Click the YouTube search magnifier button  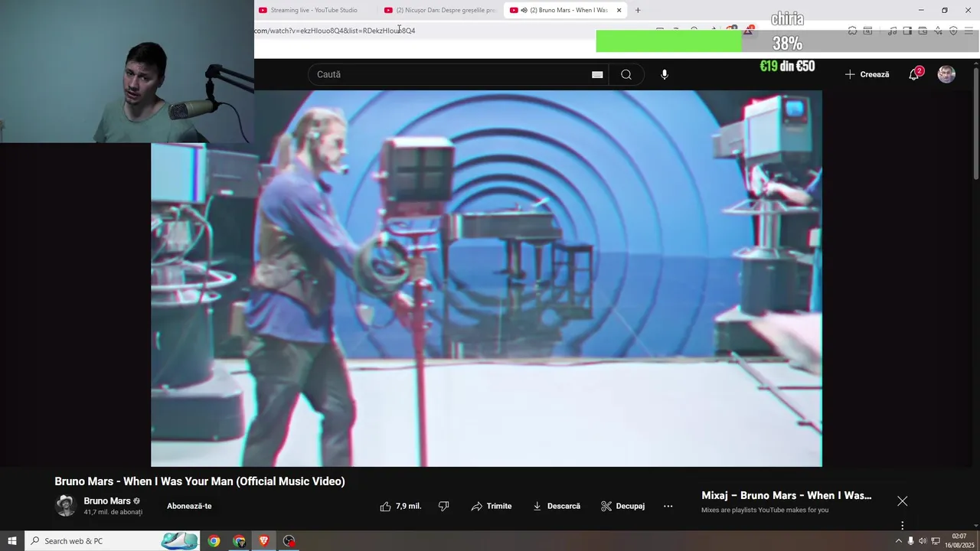(626, 74)
